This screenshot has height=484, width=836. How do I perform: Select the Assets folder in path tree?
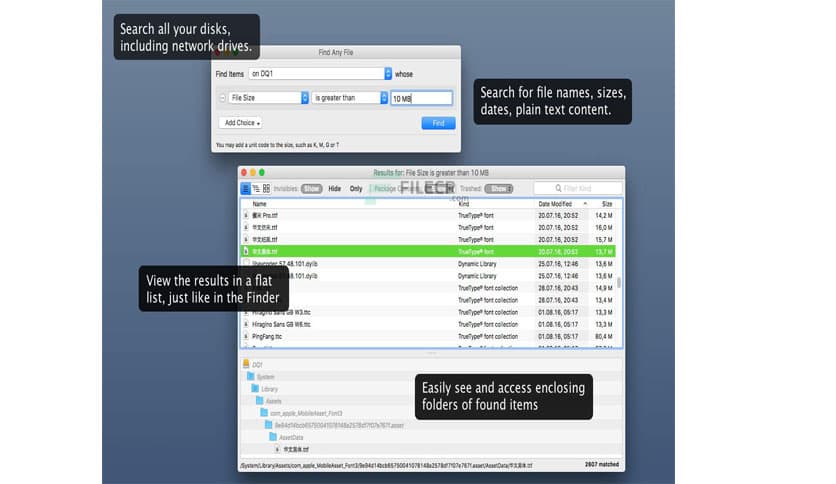coord(274,401)
